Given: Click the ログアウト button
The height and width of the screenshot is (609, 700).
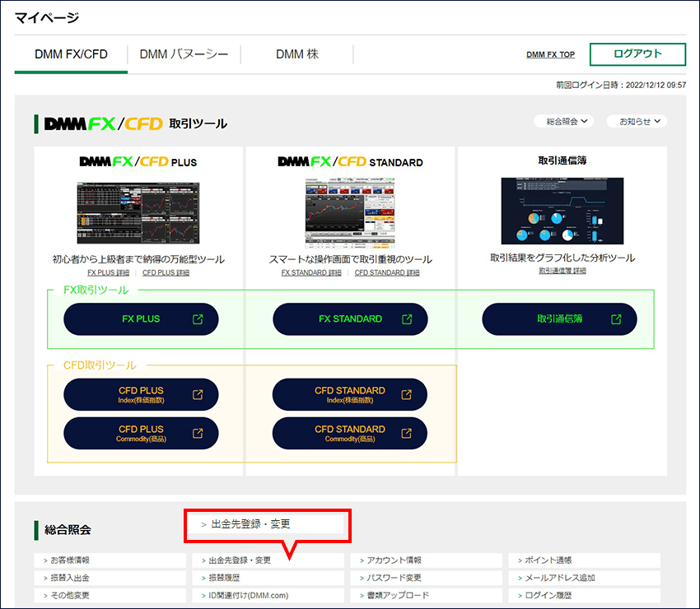Looking at the screenshot, I should click(x=637, y=54).
